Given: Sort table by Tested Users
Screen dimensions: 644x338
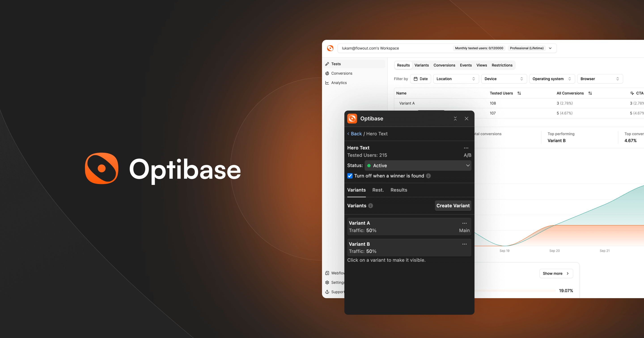Looking at the screenshot, I should pos(519,93).
